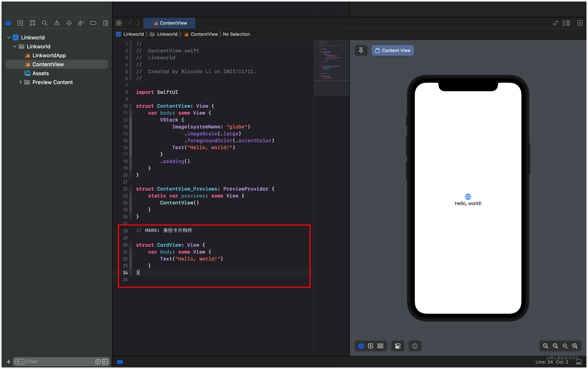Zoom in the canvas preview

tap(575, 346)
